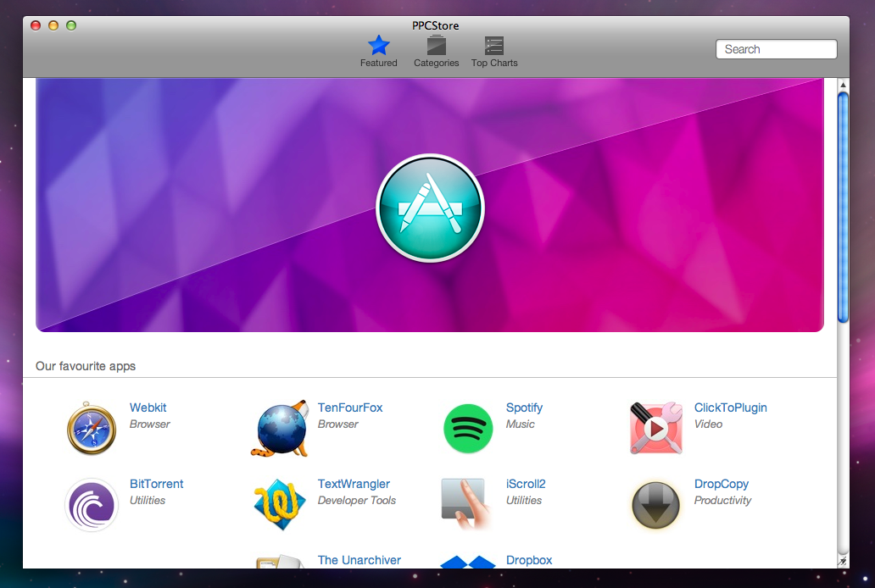Image resolution: width=875 pixels, height=588 pixels.
Task: Click the DropCopy arrow app icon
Action: 655,505
